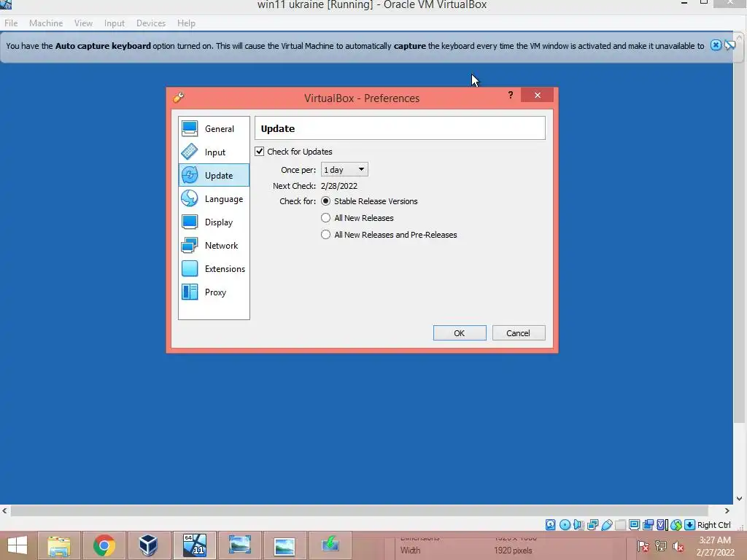Click the vertical scrollbar down arrow

(x=740, y=499)
